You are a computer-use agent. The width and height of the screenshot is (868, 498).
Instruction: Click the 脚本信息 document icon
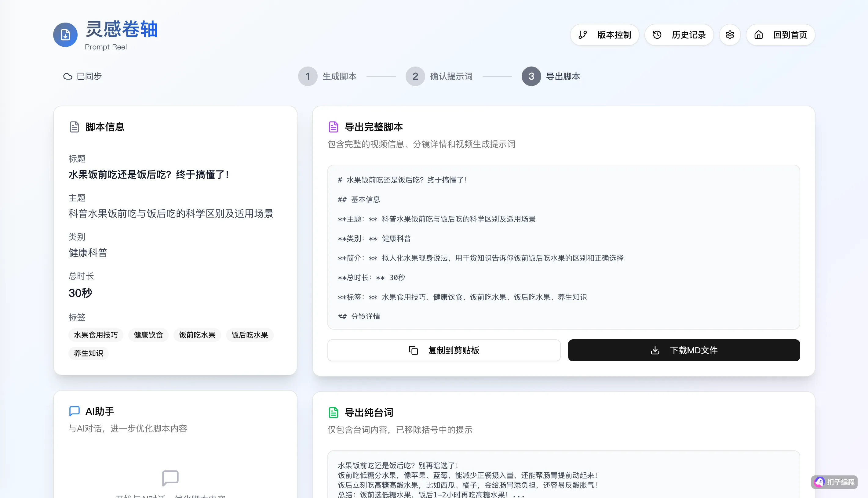tap(74, 127)
